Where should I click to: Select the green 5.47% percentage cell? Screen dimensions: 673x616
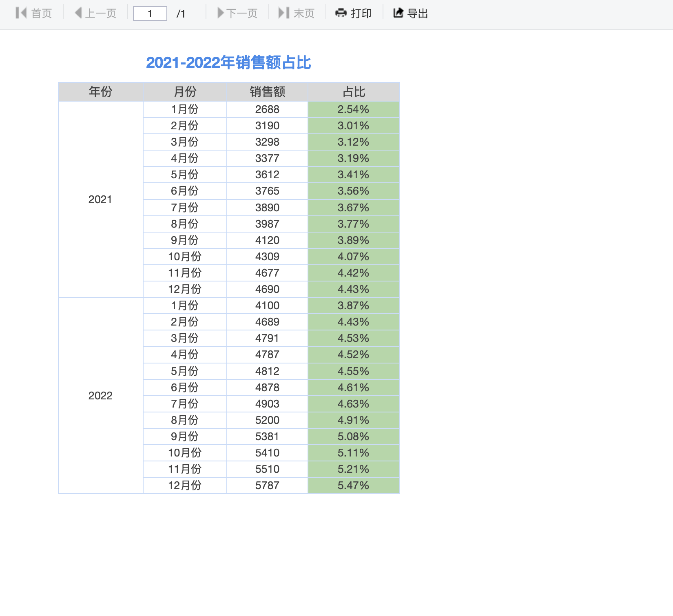[354, 485]
